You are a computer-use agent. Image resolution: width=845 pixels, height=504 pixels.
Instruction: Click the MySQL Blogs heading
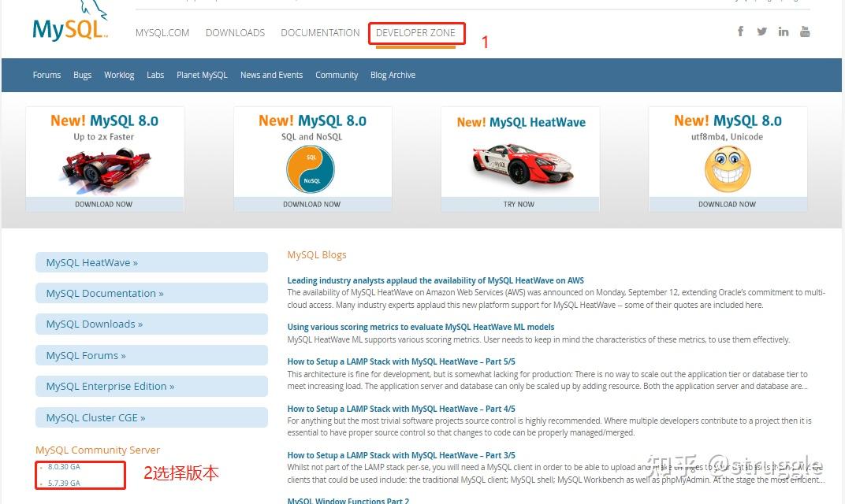click(317, 254)
